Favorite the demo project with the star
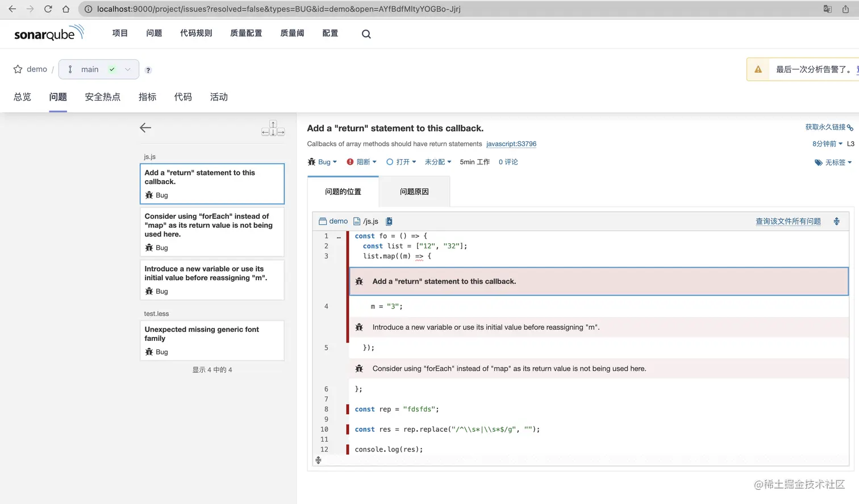This screenshot has width=859, height=504. click(18, 69)
